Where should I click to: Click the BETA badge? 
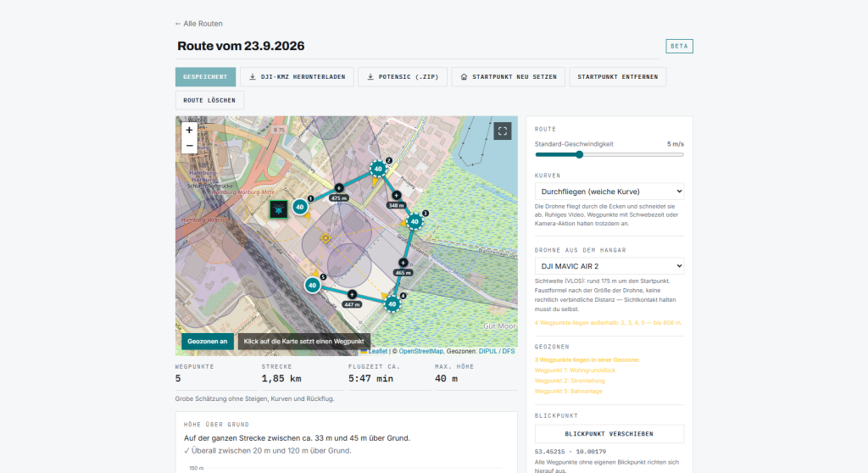679,46
